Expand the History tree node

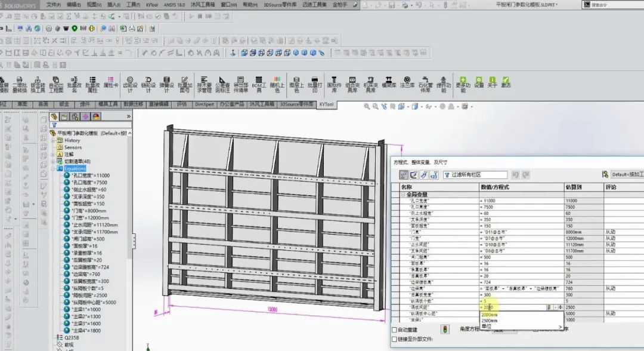coord(54,140)
